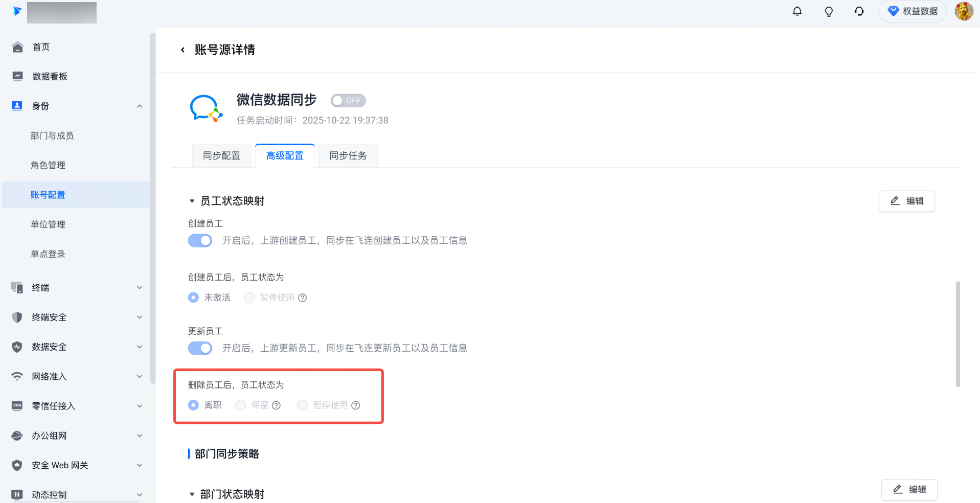Image resolution: width=980 pixels, height=503 pixels.
Task: Click the task start time 2025-10-22 19:37:38
Action: (346, 121)
